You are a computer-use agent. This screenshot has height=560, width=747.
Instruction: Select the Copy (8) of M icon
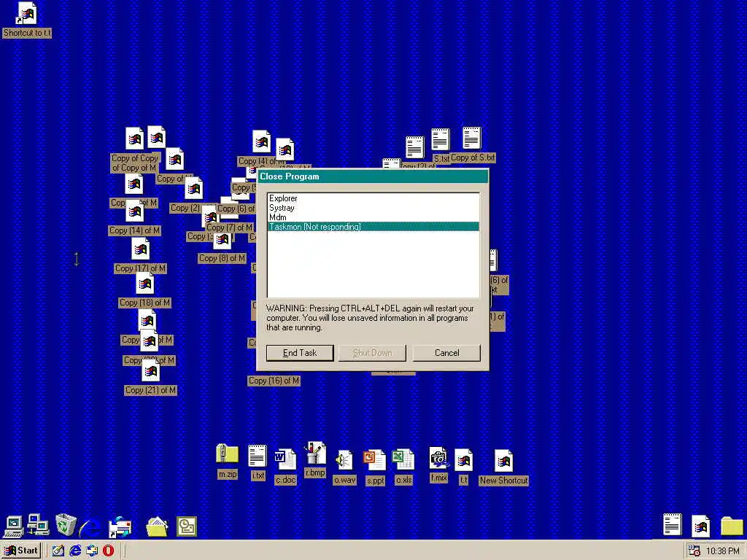coord(222,241)
